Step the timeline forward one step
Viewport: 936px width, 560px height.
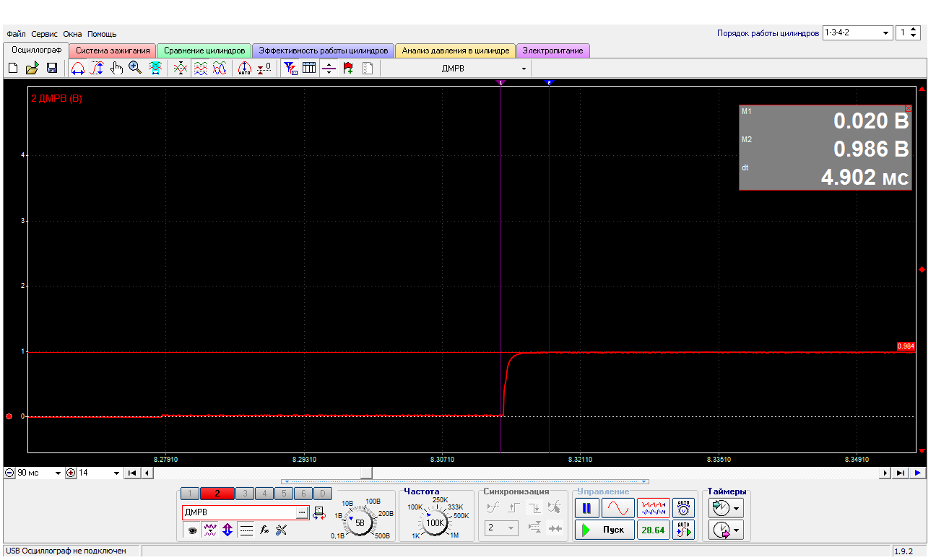[x=885, y=473]
